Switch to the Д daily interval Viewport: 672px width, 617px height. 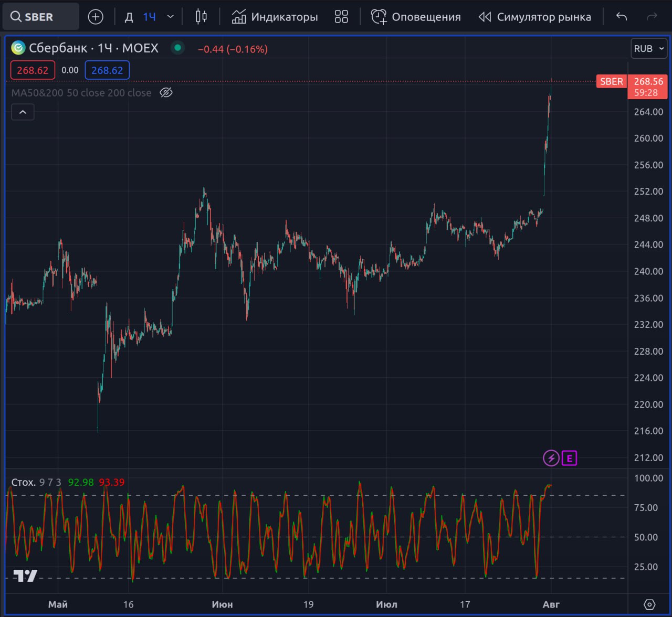click(x=129, y=17)
